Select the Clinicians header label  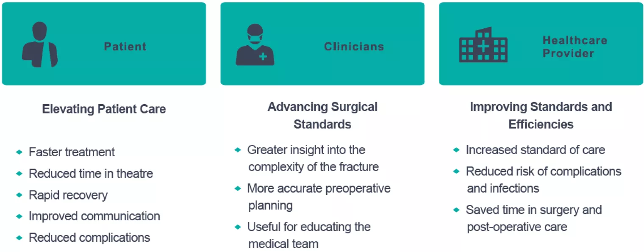(x=354, y=47)
